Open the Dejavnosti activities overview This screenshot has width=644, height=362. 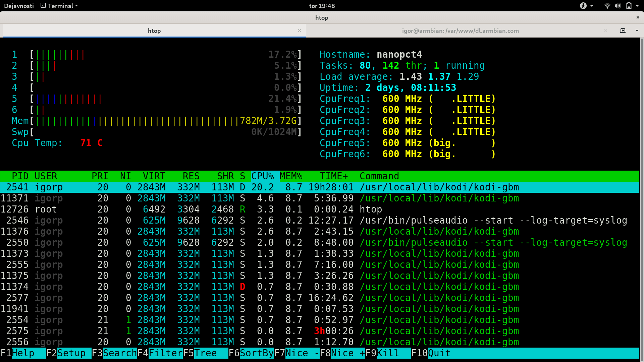click(19, 6)
